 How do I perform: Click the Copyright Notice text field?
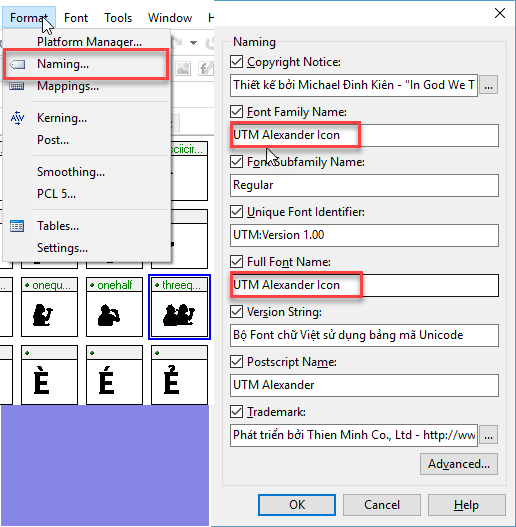(x=354, y=85)
